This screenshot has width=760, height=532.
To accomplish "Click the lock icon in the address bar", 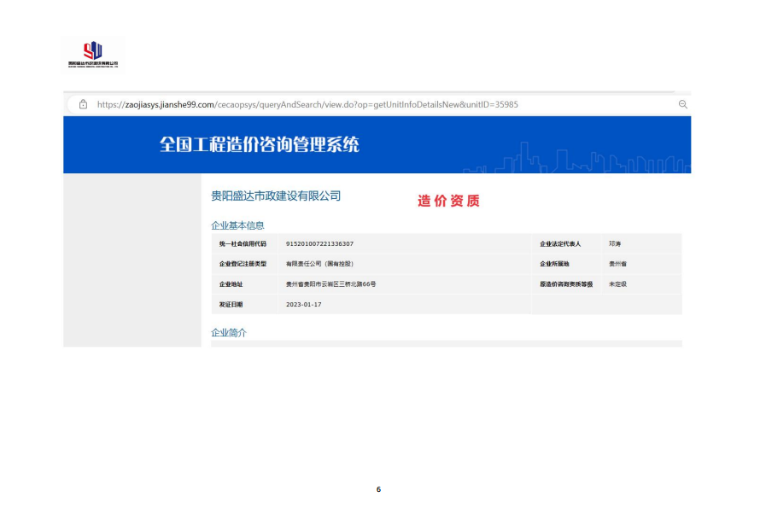I will 84,104.
